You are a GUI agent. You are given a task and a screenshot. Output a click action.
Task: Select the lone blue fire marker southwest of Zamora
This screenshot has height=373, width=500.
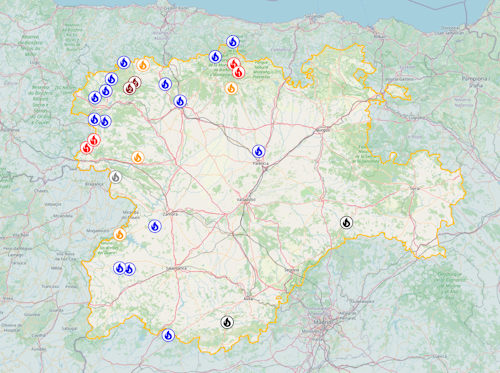tap(155, 226)
